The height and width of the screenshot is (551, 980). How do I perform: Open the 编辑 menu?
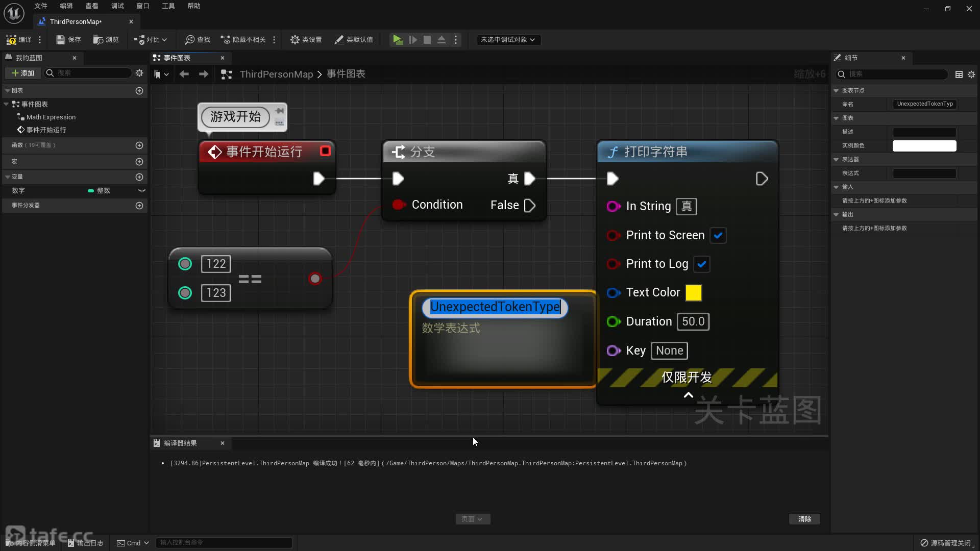point(66,6)
